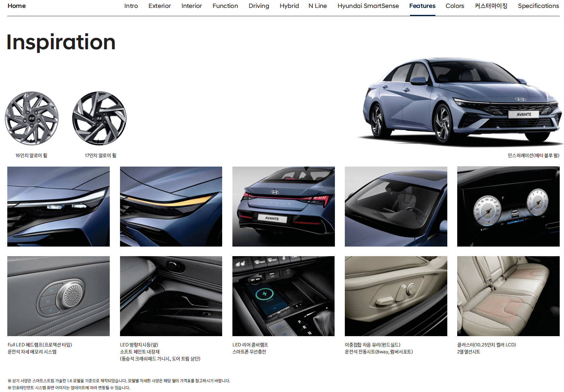
Task: Select the 17-inch alloy wheel image
Action: (x=100, y=118)
